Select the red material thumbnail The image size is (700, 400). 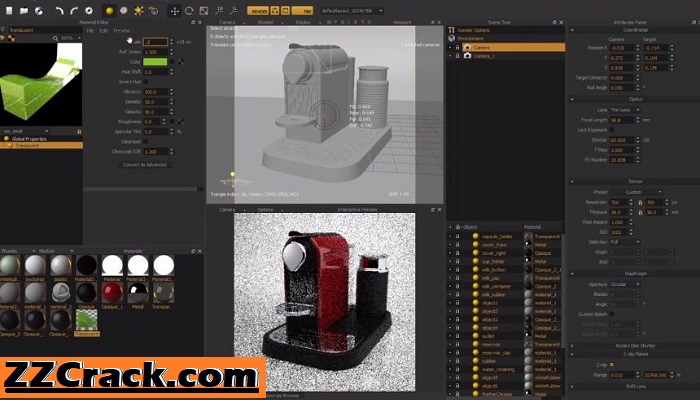point(112,293)
